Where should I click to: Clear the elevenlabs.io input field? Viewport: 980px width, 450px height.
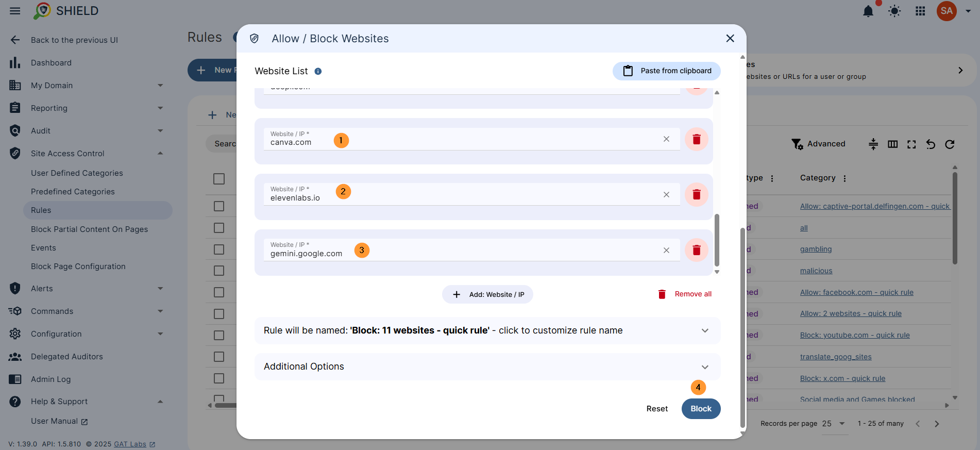[666, 194]
